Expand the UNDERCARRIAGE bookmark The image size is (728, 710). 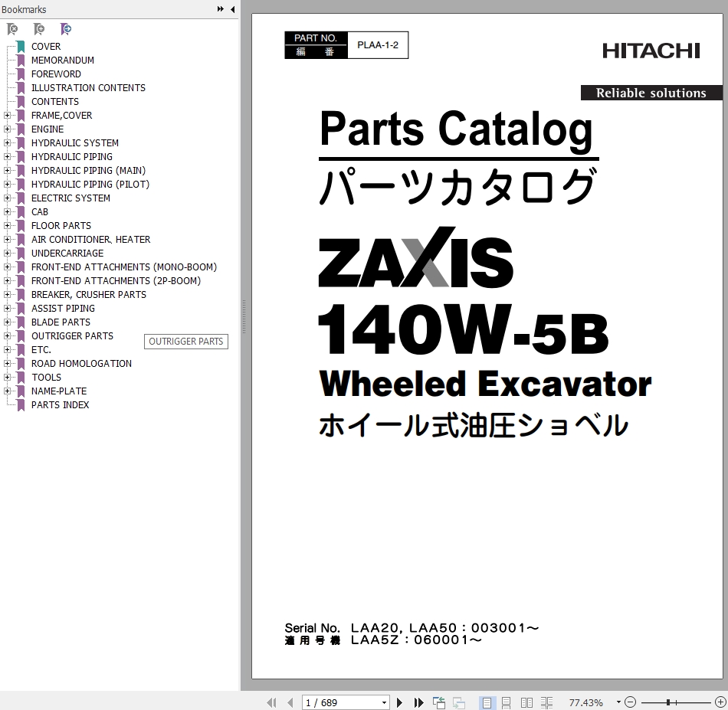7,253
